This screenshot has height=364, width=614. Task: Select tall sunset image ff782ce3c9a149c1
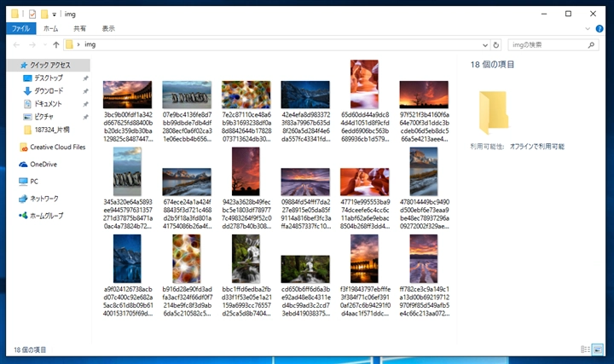point(424,258)
